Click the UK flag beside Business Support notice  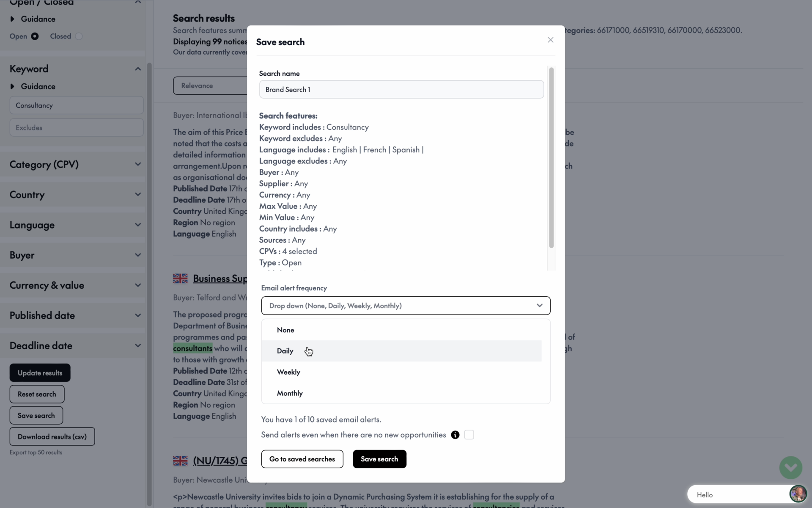(x=180, y=278)
